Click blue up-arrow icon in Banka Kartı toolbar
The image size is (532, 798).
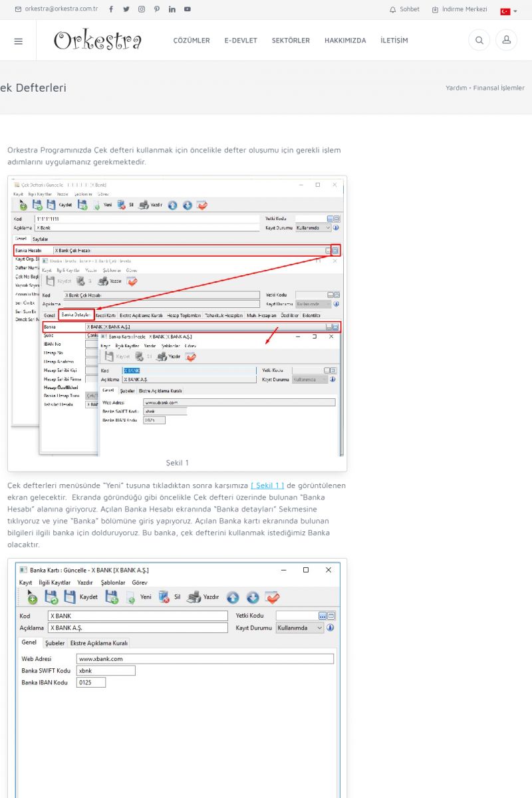(233, 597)
